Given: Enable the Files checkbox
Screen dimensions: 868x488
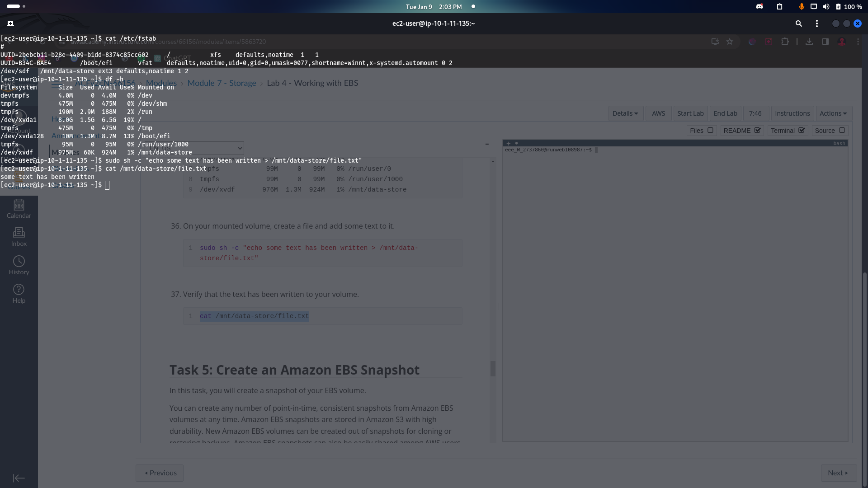Looking at the screenshot, I should click(x=710, y=130).
